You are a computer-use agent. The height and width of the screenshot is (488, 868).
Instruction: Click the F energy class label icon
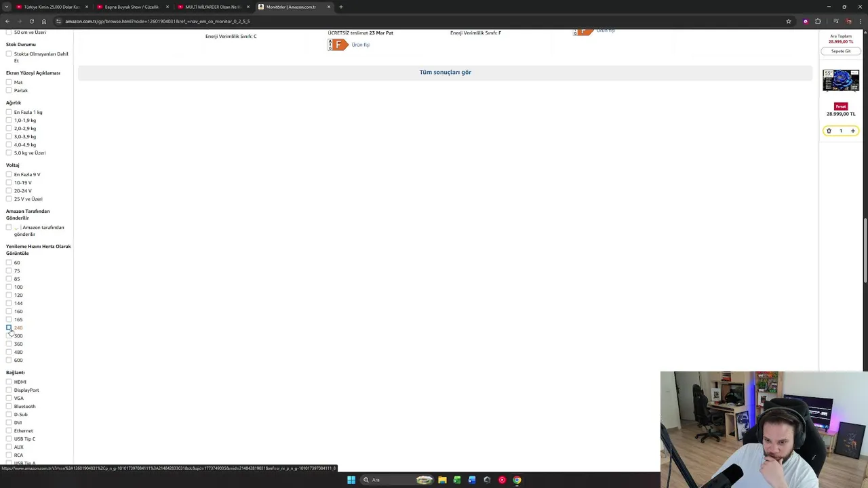[x=338, y=45]
